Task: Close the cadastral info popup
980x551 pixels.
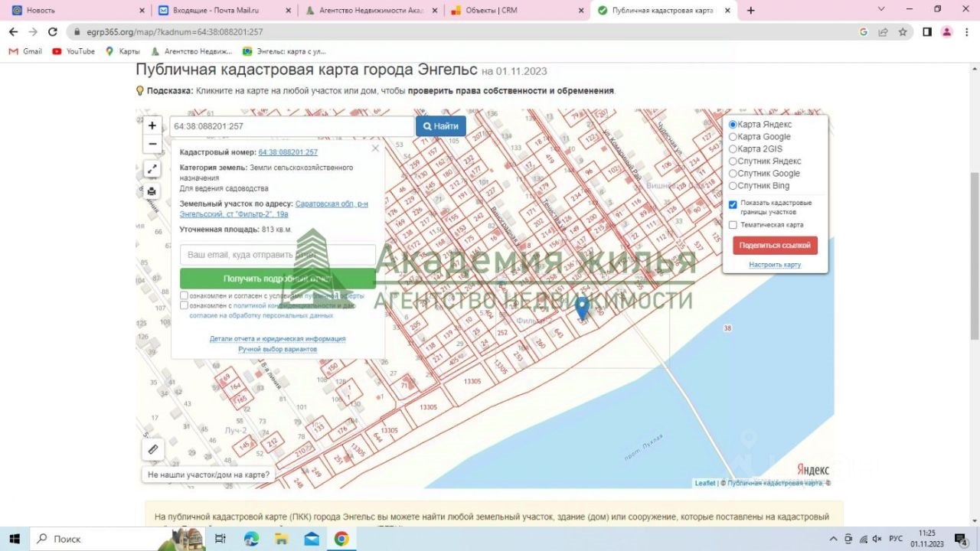Action: pyautogui.click(x=375, y=148)
